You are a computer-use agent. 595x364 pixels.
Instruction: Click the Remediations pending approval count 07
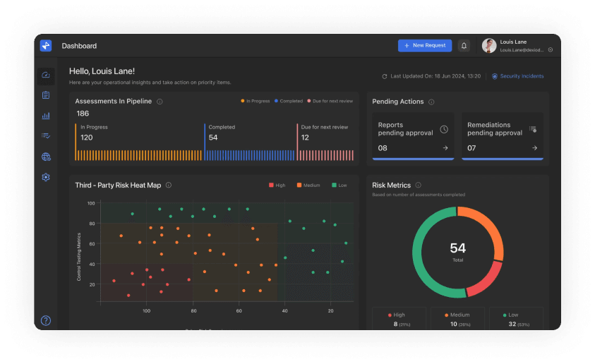tap(471, 148)
